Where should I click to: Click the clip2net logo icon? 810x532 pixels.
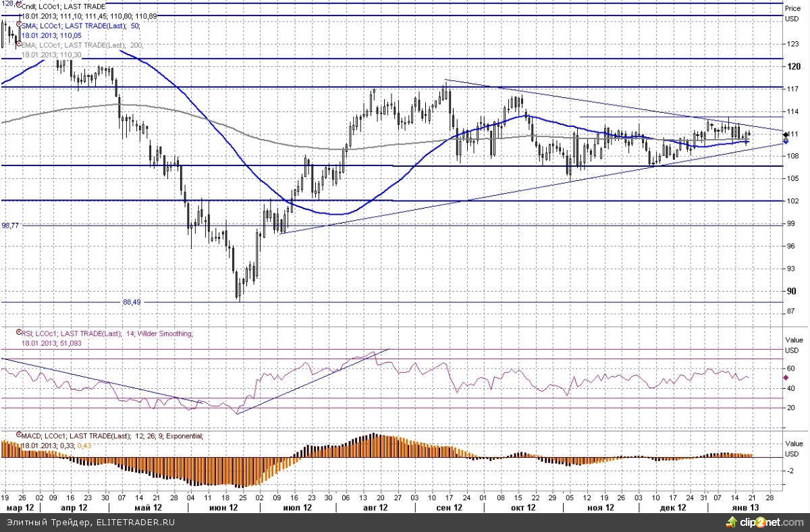pyautogui.click(x=731, y=522)
